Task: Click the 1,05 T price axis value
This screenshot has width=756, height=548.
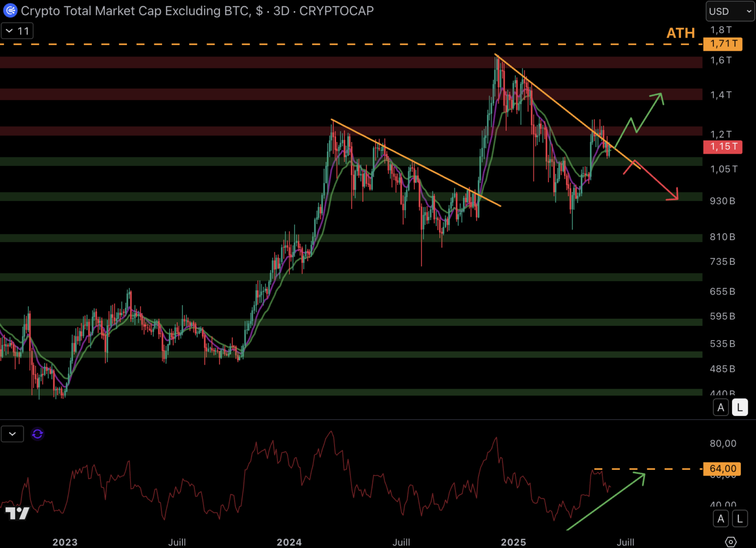Action: [724, 169]
